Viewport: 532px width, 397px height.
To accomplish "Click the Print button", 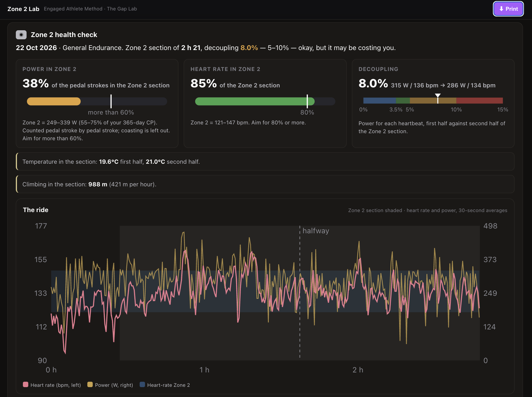I will pyautogui.click(x=508, y=9).
